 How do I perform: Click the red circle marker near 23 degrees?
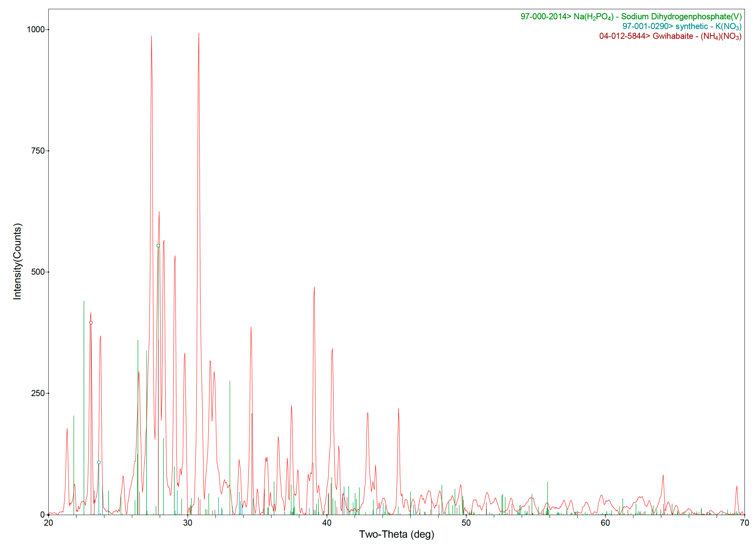(x=91, y=323)
